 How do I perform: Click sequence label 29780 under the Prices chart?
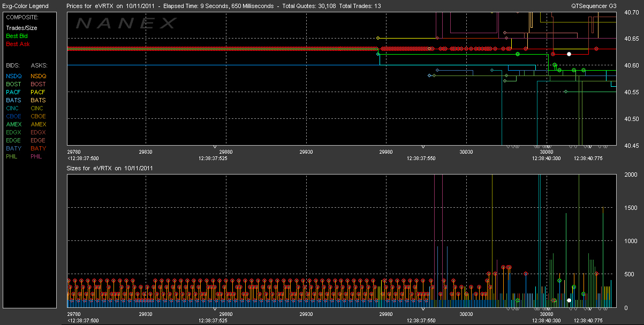coord(74,152)
